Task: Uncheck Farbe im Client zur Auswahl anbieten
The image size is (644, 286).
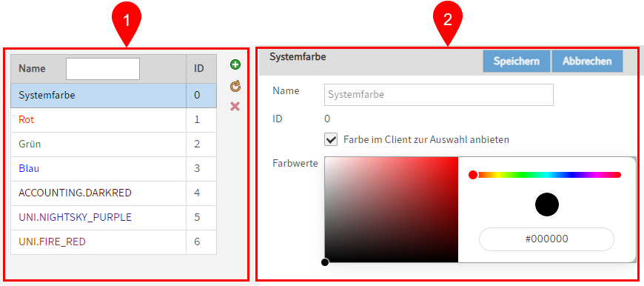Action: tap(331, 140)
